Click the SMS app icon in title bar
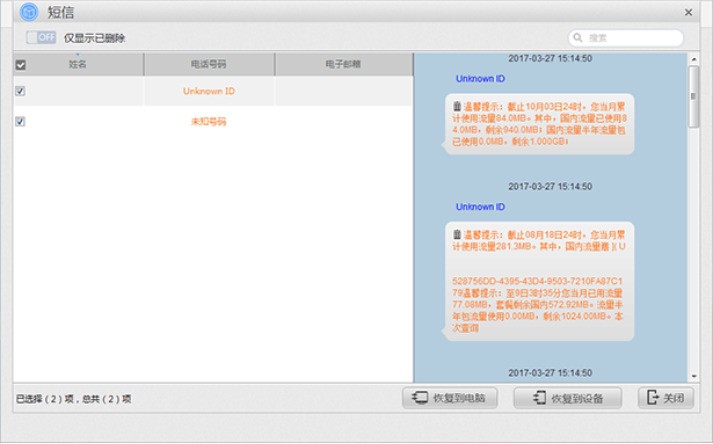This screenshot has height=444, width=713. tap(29, 12)
